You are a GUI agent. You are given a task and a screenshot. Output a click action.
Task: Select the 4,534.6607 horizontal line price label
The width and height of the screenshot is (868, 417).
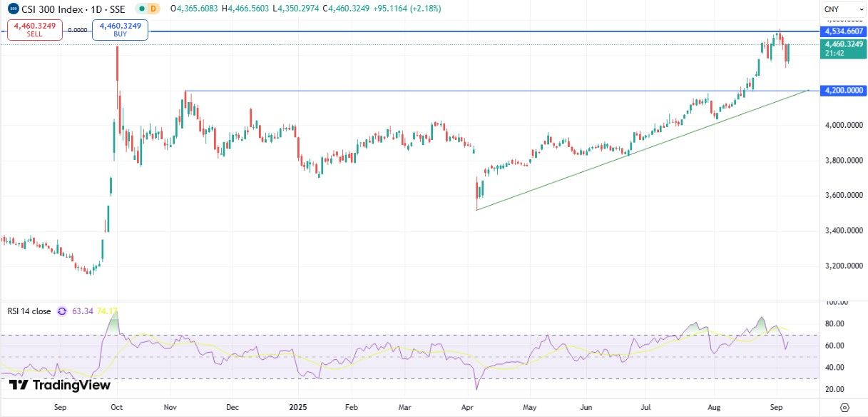[x=842, y=32]
